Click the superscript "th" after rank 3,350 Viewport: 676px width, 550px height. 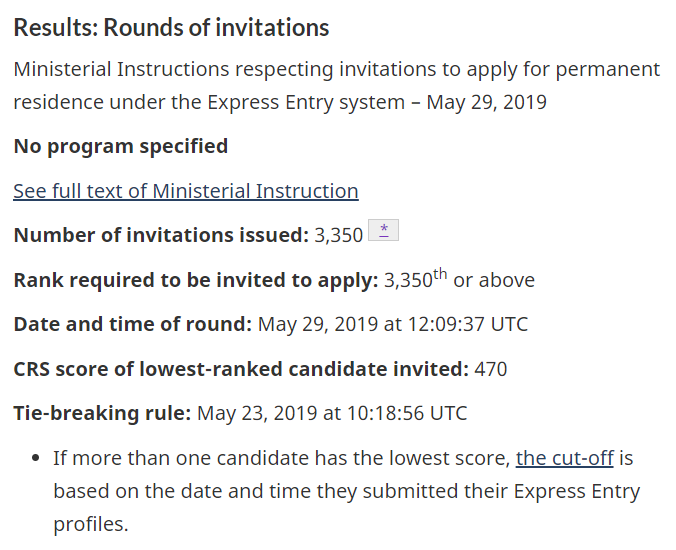440,273
